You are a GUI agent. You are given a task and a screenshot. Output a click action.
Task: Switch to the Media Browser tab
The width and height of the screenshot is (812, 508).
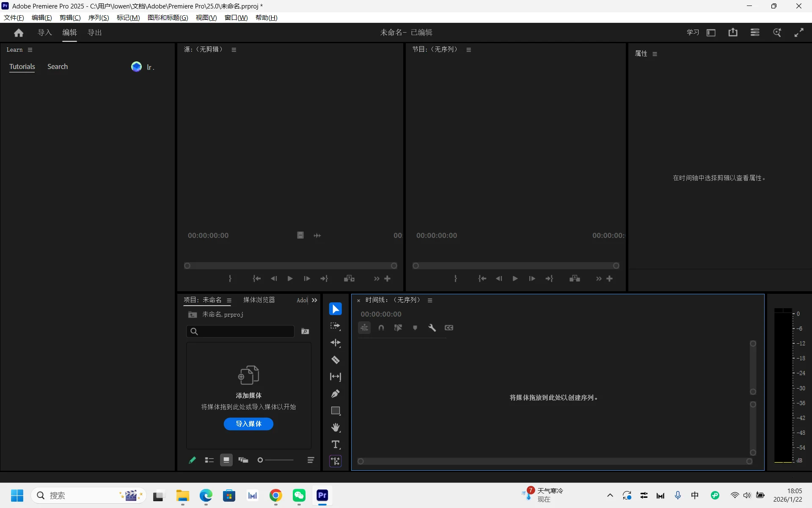tap(259, 300)
